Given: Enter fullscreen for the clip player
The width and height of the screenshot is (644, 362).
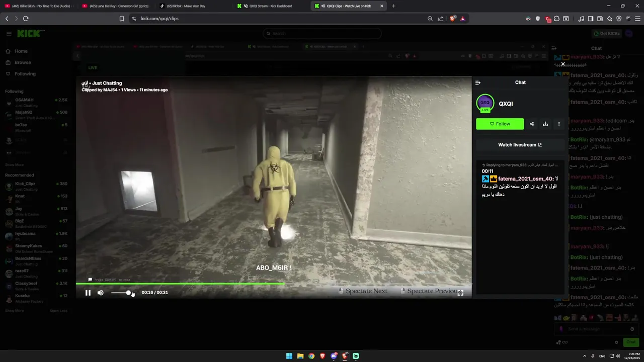Looking at the screenshot, I should 460,293.
